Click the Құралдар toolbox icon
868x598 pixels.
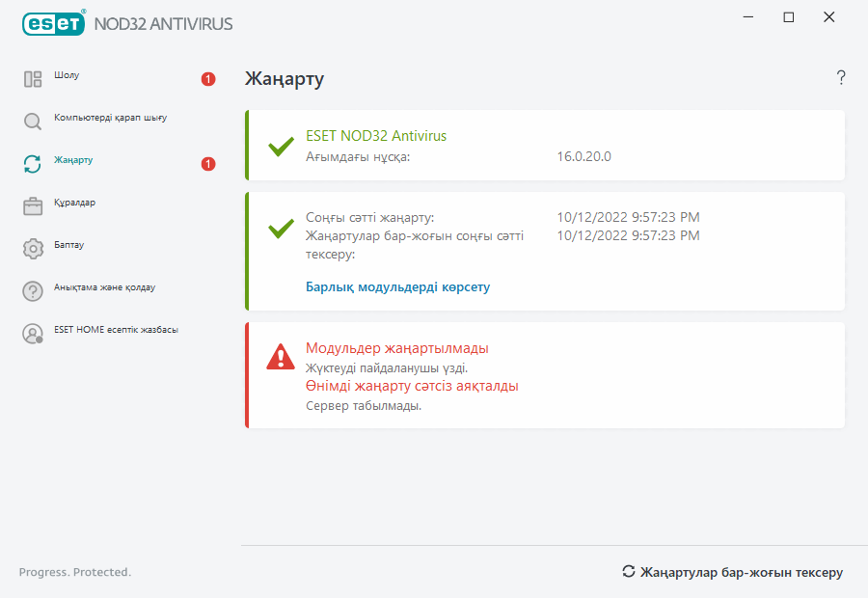point(33,206)
